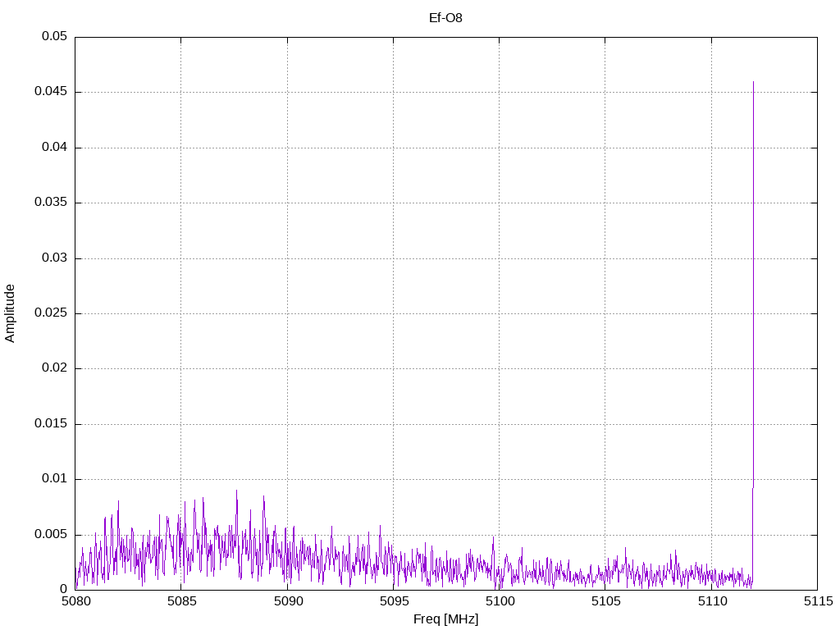Image resolution: width=840 pixels, height=630 pixels.
Task: Click the y-axis tick label 0.035
Action: 51,202
